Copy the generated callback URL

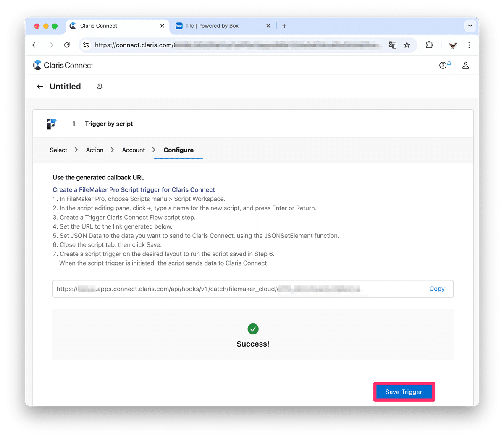pyautogui.click(x=437, y=289)
